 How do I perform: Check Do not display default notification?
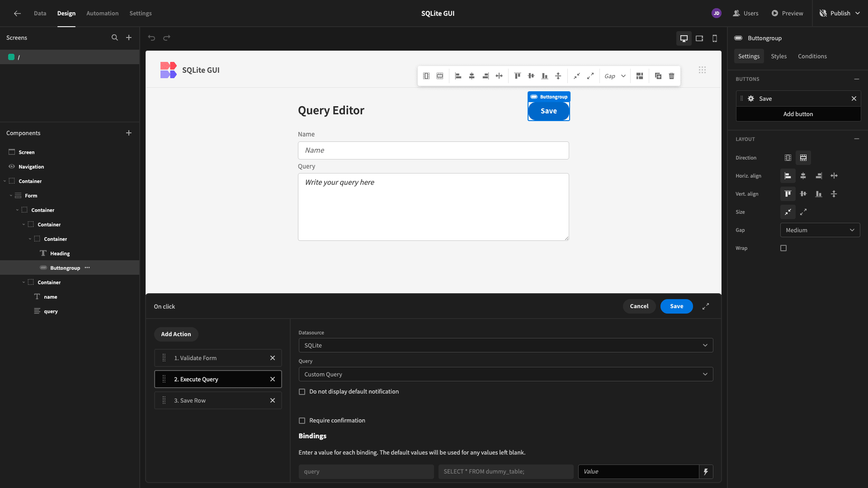(x=302, y=392)
